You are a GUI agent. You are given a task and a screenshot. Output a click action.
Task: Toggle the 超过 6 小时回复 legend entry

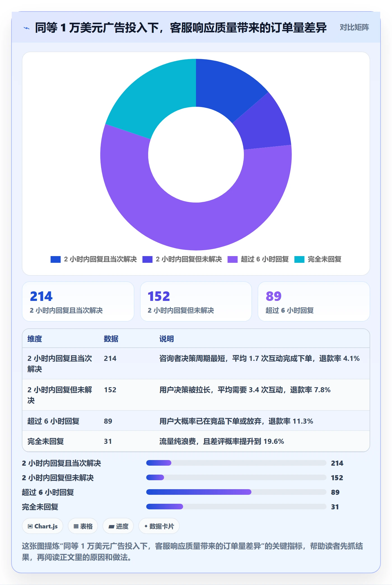click(x=258, y=259)
